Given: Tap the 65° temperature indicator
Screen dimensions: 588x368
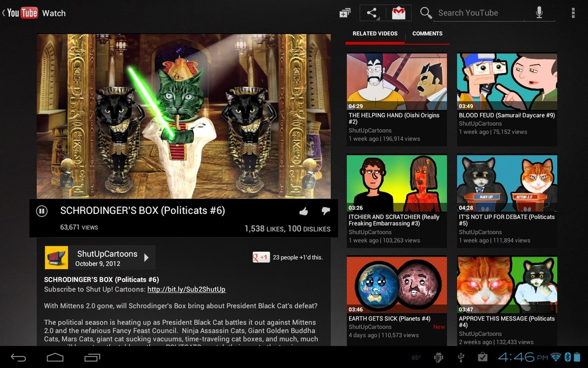Looking at the screenshot, I should point(416,358).
